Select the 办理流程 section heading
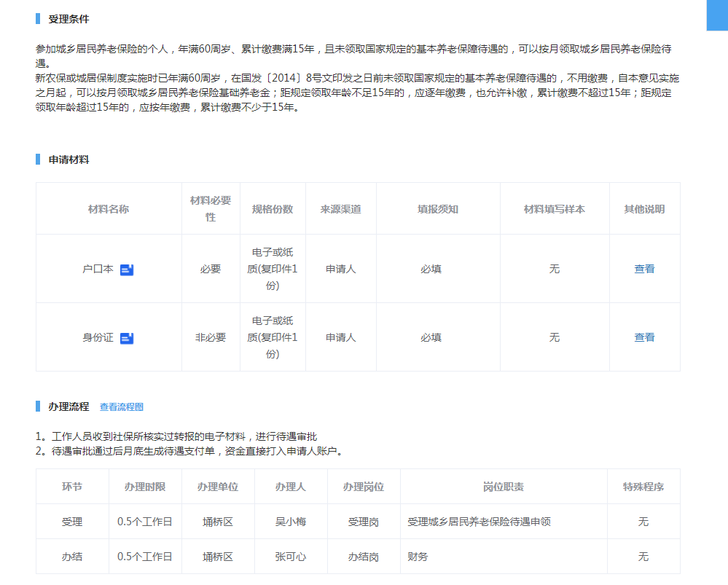Screen dimensions: 728x585 click(69, 406)
